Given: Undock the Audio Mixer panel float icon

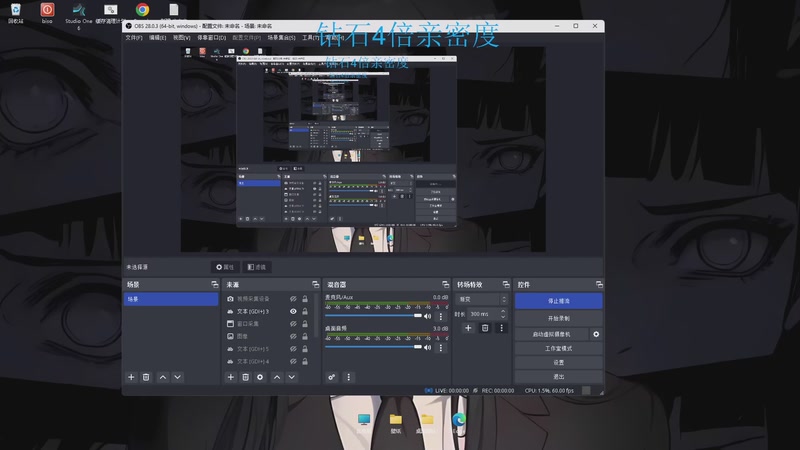Looking at the screenshot, I should [445, 285].
